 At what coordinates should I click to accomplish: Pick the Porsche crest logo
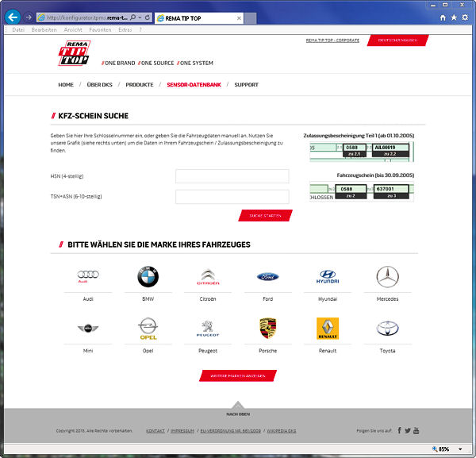pyautogui.click(x=268, y=329)
